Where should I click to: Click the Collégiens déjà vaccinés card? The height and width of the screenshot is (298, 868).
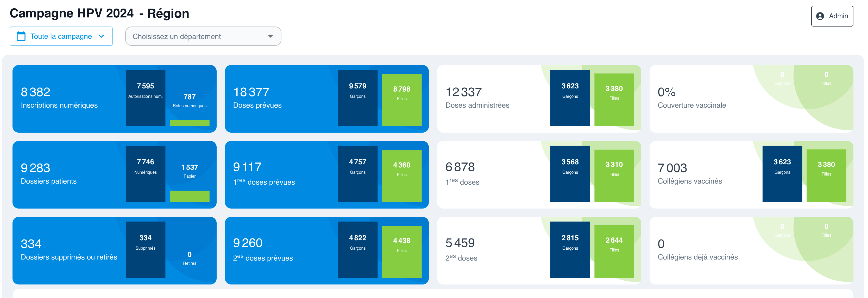(751, 250)
